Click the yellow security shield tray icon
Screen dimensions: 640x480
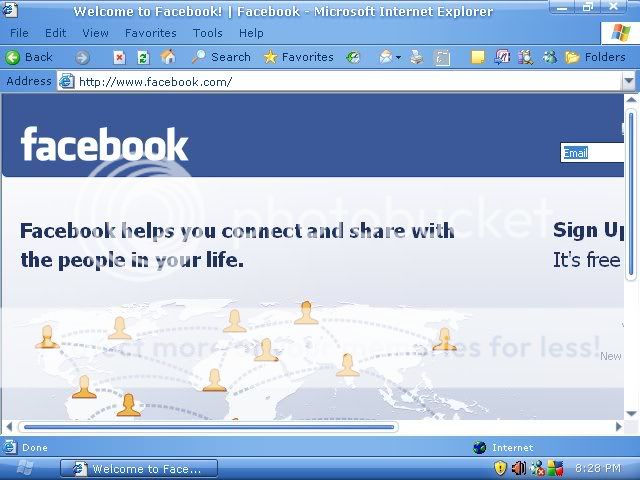point(500,468)
